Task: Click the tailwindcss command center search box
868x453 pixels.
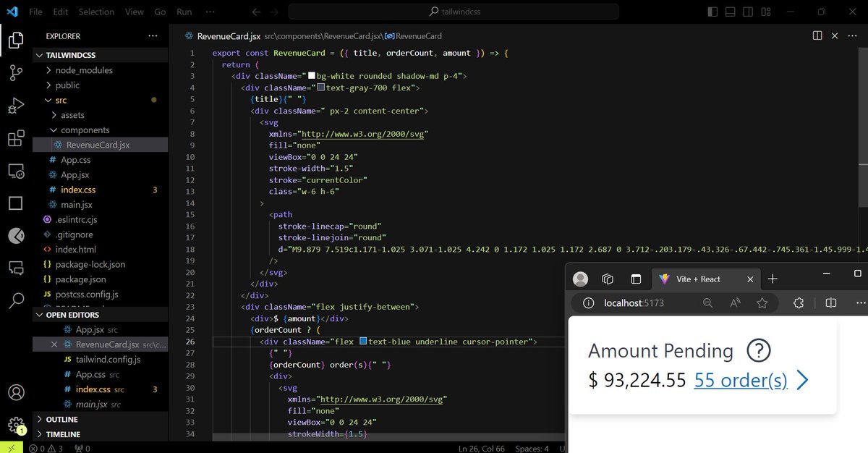Action: click(454, 12)
